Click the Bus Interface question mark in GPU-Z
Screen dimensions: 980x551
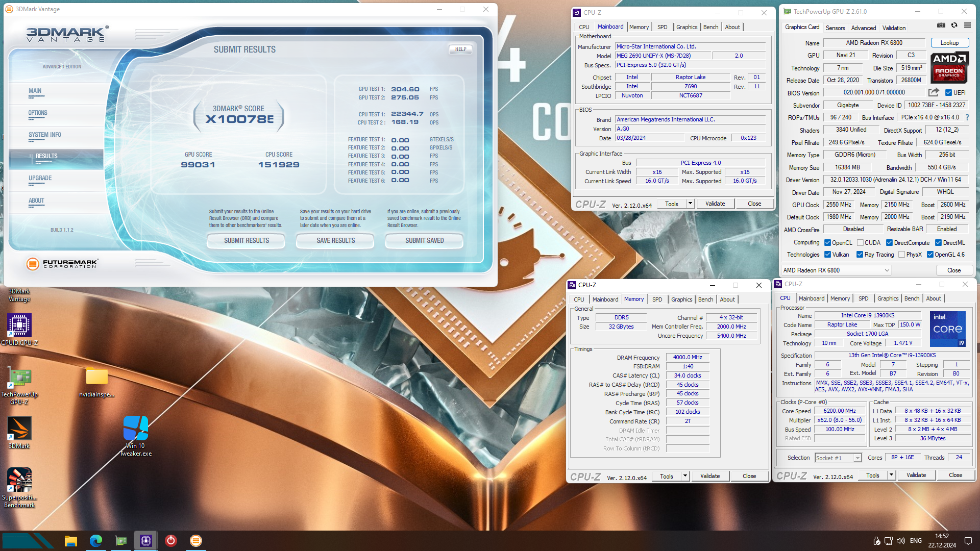coord(967,117)
